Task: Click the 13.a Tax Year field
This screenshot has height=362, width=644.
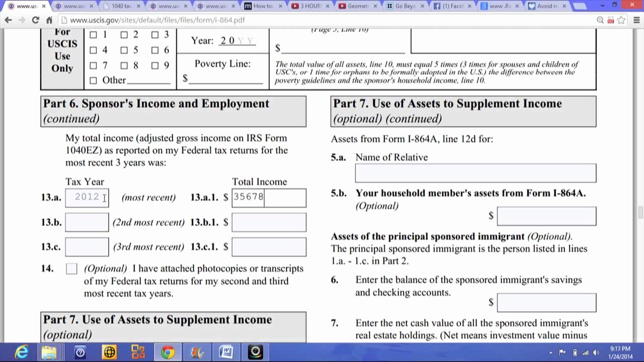Action: click(x=87, y=198)
